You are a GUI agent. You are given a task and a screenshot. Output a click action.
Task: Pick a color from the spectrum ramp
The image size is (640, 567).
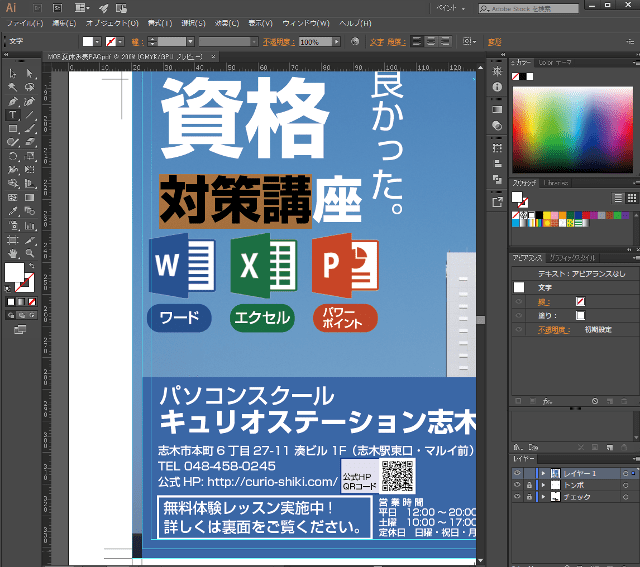[573, 130]
